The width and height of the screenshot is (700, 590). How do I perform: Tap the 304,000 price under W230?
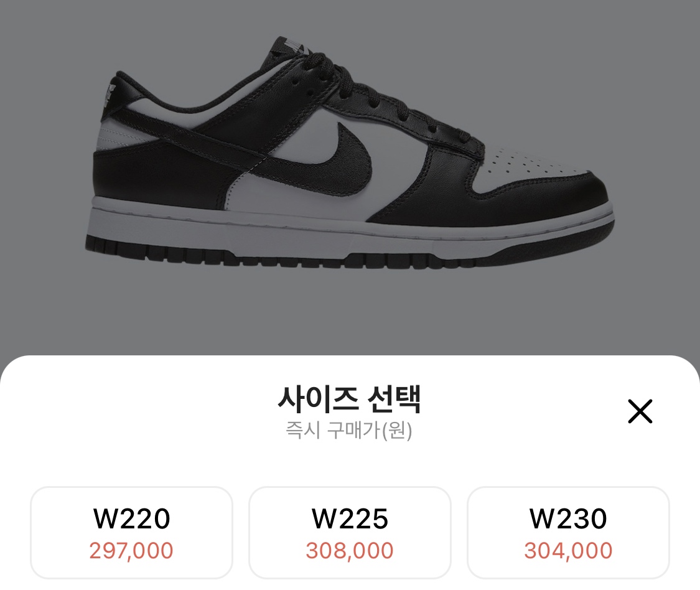point(568,551)
